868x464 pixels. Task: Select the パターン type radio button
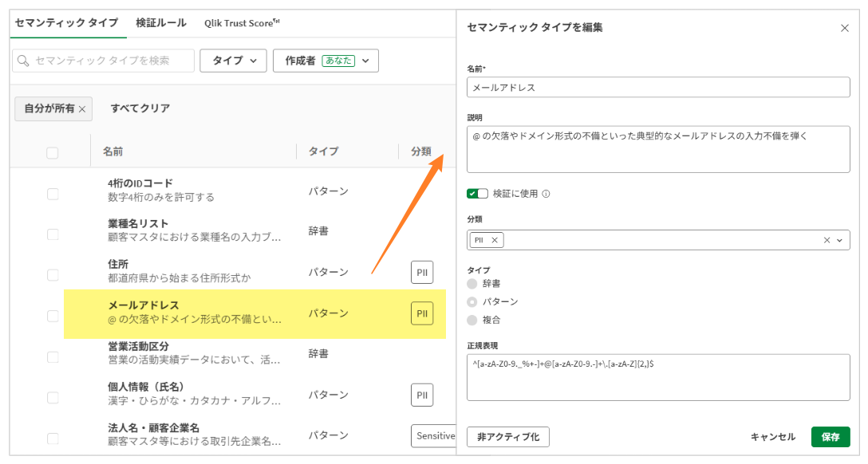coord(471,302)
